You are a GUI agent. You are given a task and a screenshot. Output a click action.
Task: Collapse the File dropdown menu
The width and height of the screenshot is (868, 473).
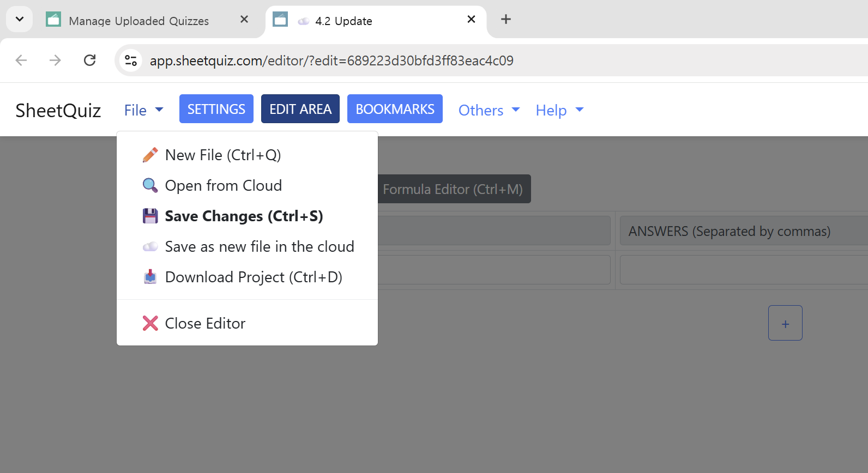coord(143,110)
